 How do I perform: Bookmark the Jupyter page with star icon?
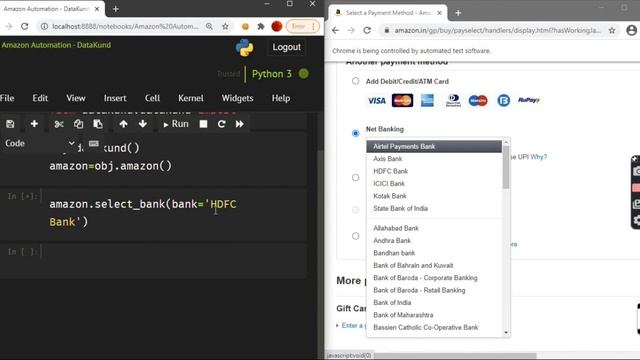pyautogui.click(x=225, y=27)
